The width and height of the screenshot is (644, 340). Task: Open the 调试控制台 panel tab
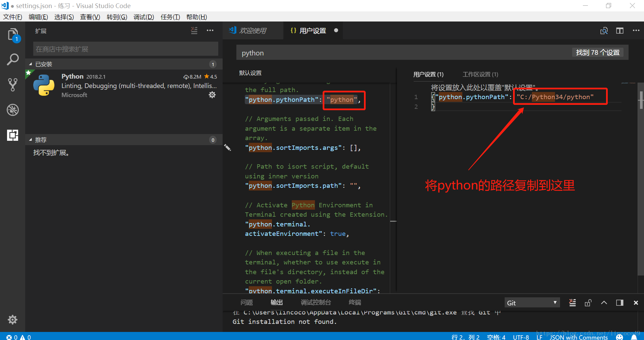(316, 302)
